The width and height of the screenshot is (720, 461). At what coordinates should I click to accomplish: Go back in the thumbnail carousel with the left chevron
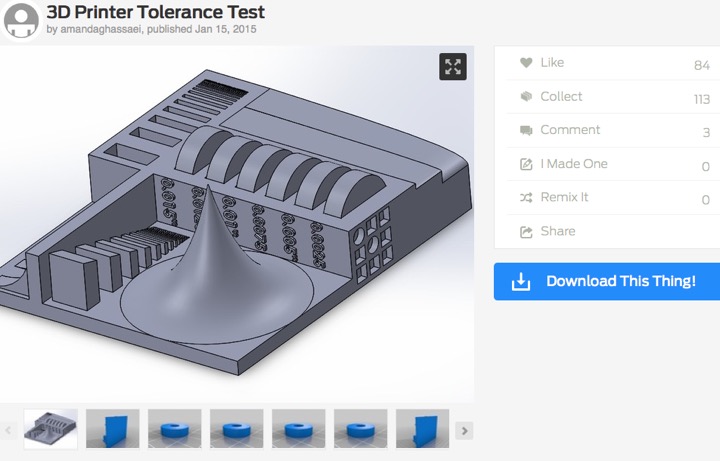(x=8, y=431)
